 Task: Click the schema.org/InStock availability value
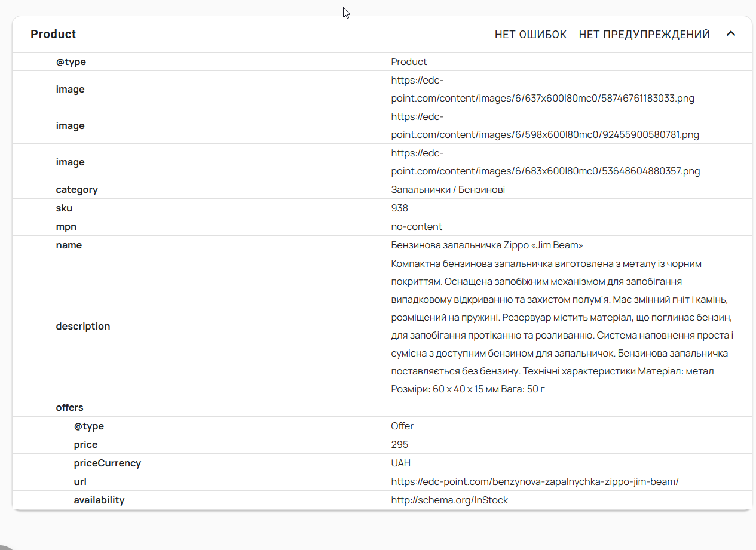449,500
